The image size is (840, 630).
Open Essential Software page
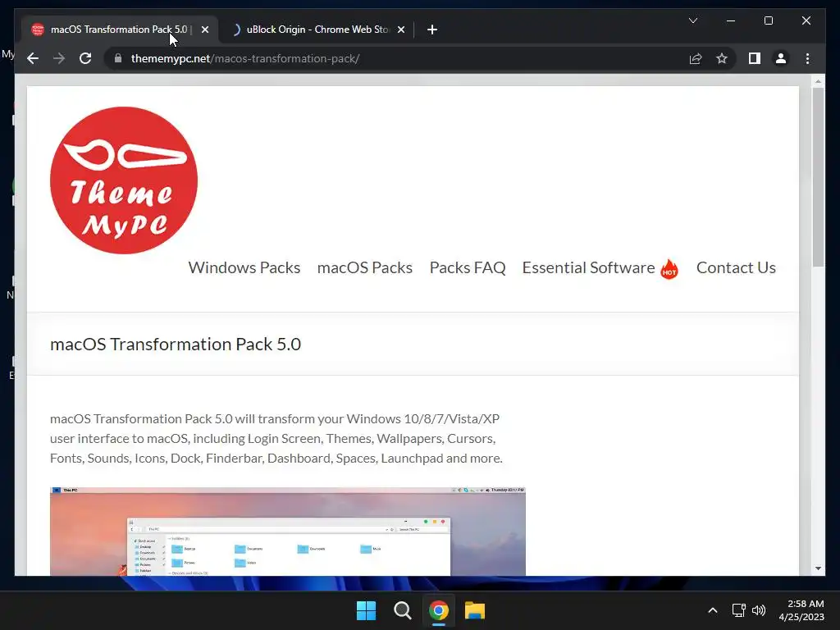click(588, 267)
